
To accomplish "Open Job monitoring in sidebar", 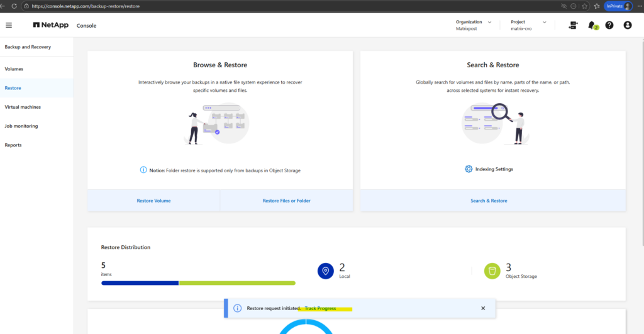I will coord(21,126).
